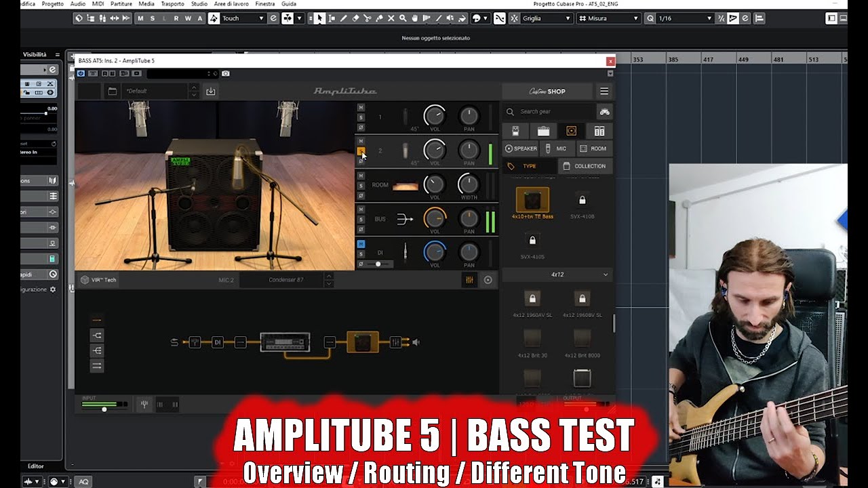Image resolution: width=868 pixels, height=488 pixels.
Task: Select the cabinet gear category icon
Action: pyautogui.click(x=571, y=131)
